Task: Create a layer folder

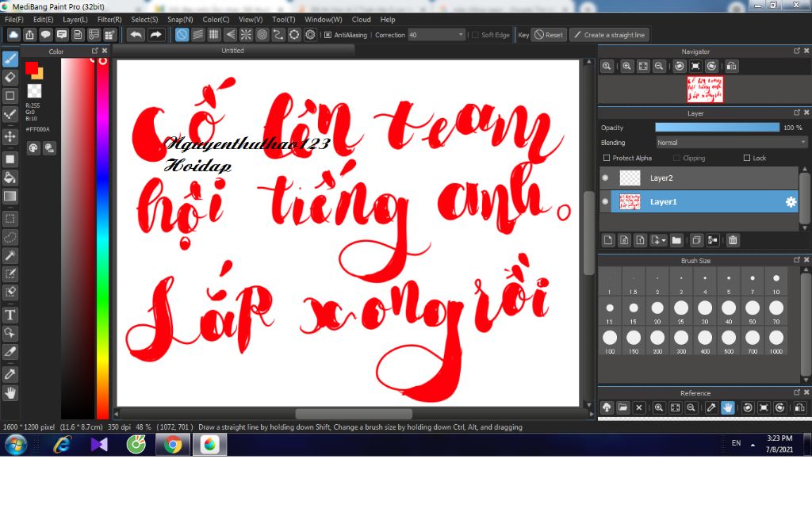Action: 676,240
